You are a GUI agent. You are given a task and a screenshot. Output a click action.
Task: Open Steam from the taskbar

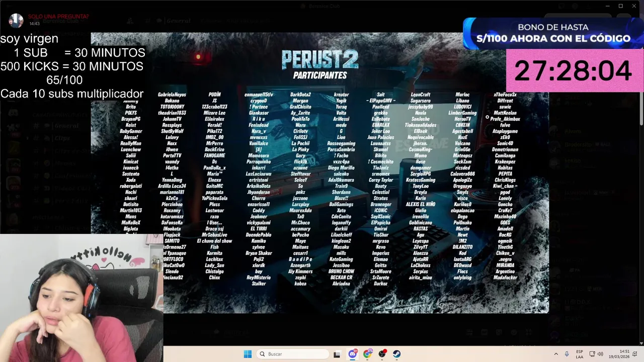[397, 354]
